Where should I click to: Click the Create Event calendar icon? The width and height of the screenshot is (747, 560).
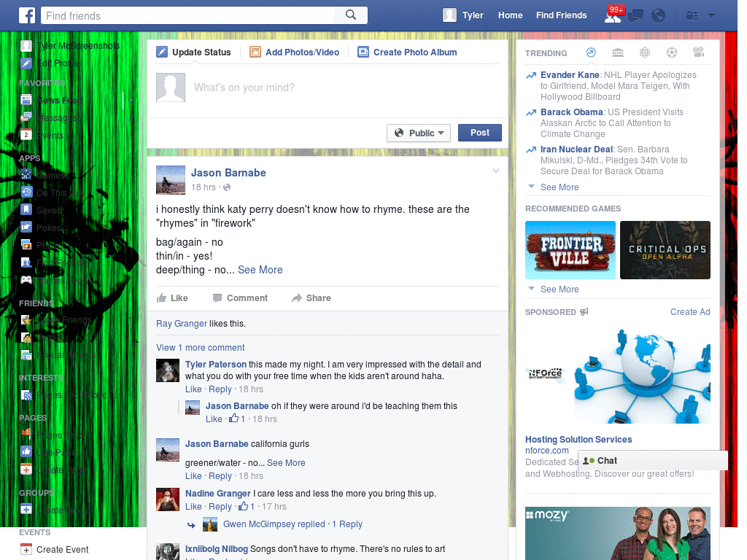[26, 550]
